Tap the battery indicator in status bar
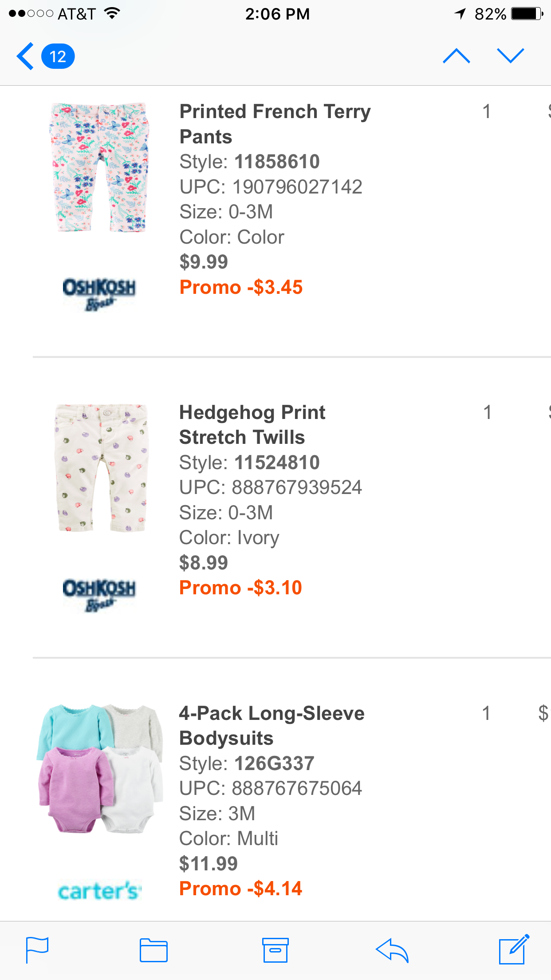Screen dimensions: 551x980 527,14
